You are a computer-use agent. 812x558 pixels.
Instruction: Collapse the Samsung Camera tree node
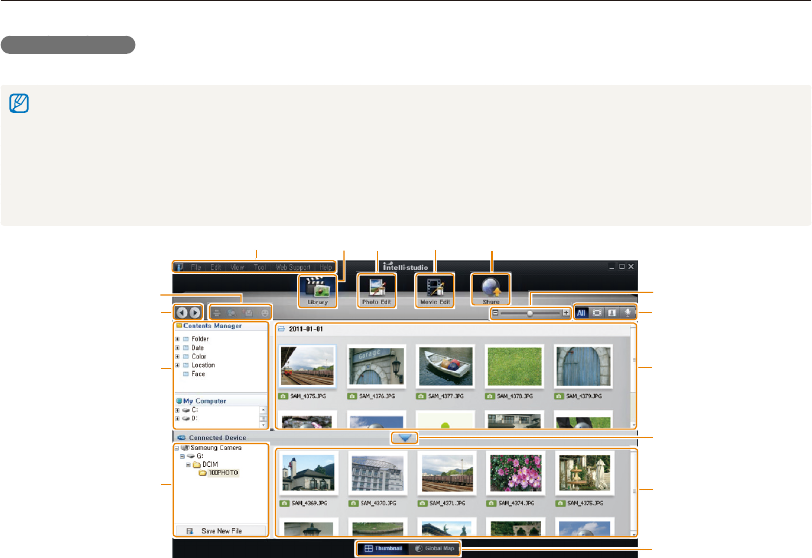[177, 448]
